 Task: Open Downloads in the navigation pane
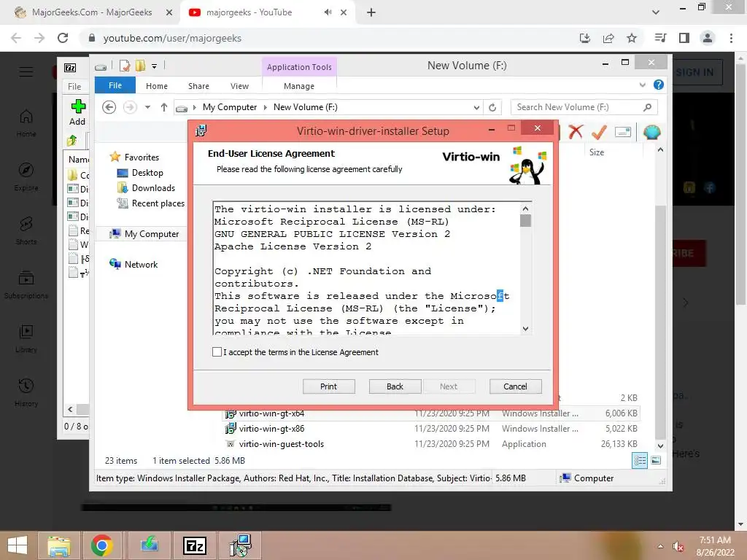(x=153, y=188)
